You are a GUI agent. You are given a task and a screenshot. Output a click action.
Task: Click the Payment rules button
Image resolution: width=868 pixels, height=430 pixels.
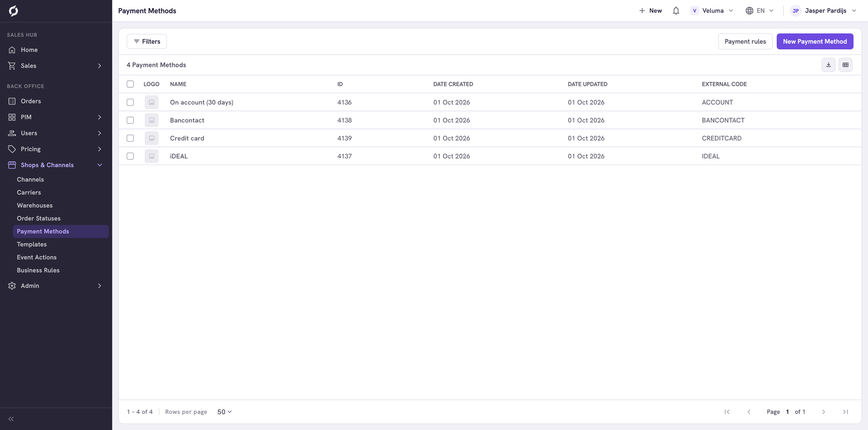[745, 41]
